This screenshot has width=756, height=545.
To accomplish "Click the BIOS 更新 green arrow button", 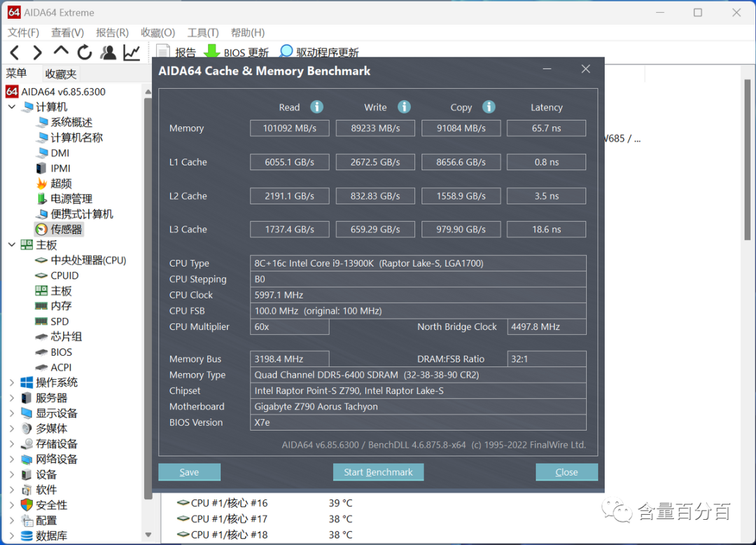I will [237, 52].
